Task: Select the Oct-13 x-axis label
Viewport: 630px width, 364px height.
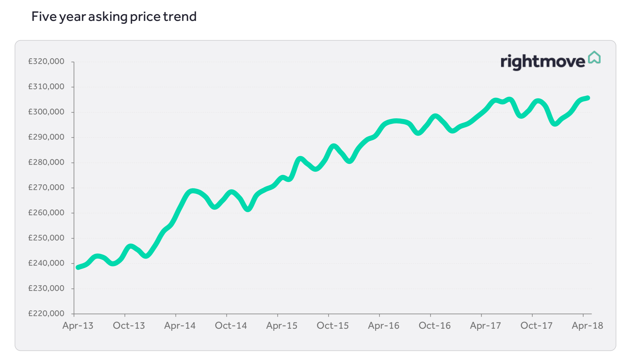Action: (x=129, y=326)
